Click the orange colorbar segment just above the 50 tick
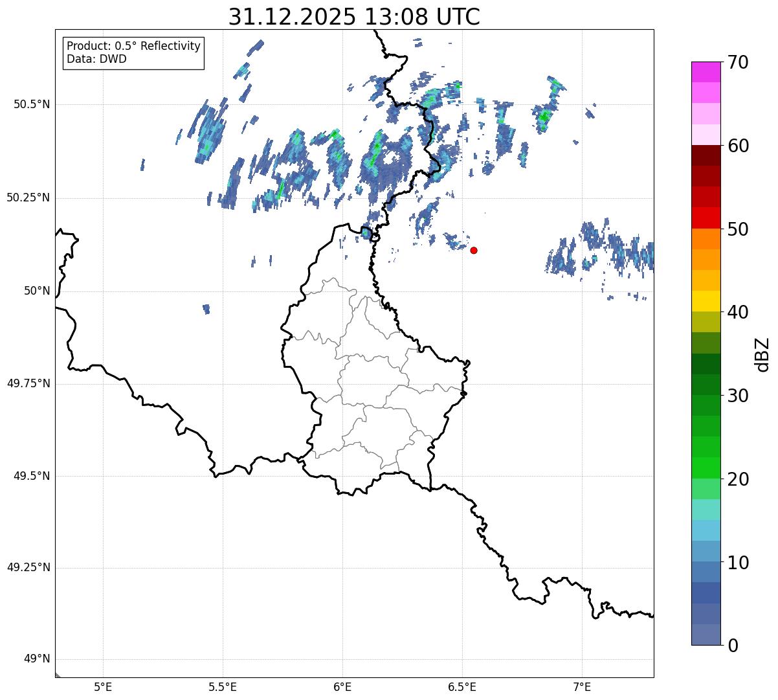The height and width of the screenshot is (700, 778). tap(706, 239)
